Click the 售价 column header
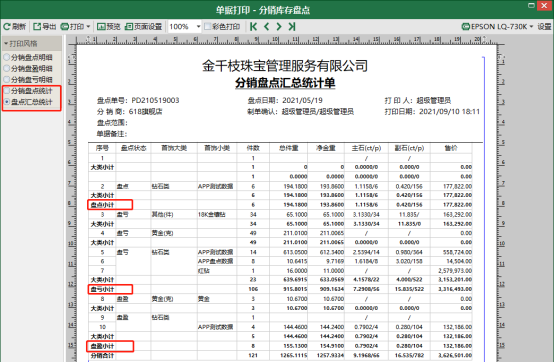The width and height of the screenshot is (554, 362). tap(451, 148)
